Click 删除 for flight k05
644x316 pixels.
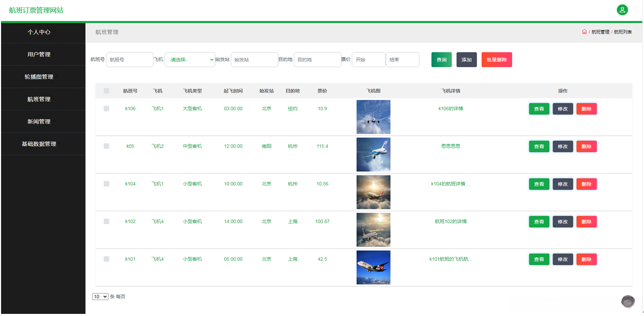(x=586, y=146)
